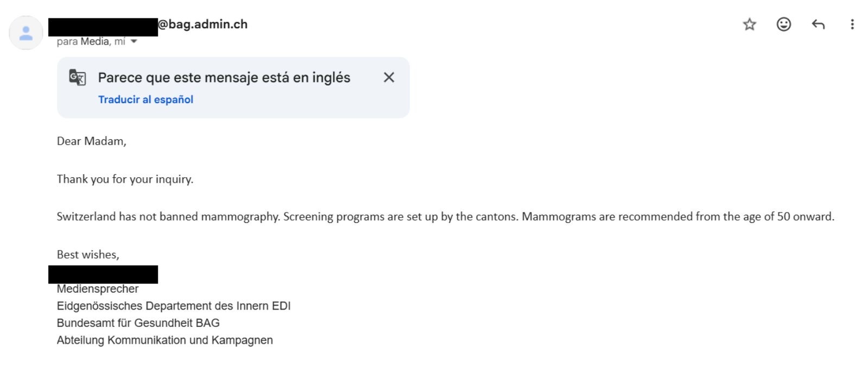The height and width of the screenshot is (366, 868).
Task: Click the sentence about Switzerland and mammography
Action: 445,216
